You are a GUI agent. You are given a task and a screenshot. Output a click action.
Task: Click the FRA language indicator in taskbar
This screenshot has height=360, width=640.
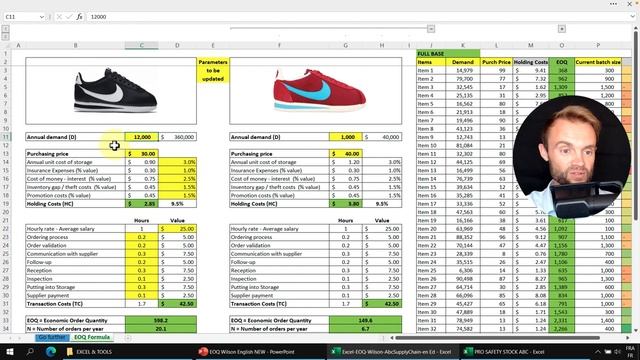(x=630, y=348)
